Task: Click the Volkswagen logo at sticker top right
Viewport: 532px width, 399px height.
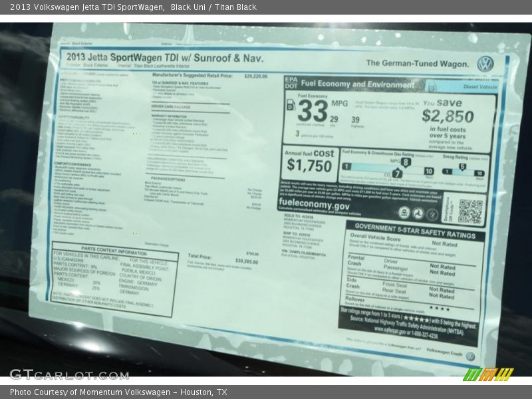Action: [x=485, y=64]
